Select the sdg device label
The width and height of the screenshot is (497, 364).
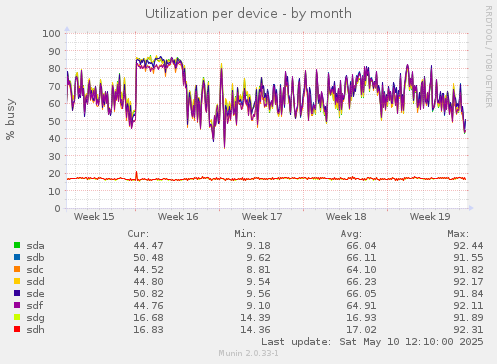click(x=35, y=318)
